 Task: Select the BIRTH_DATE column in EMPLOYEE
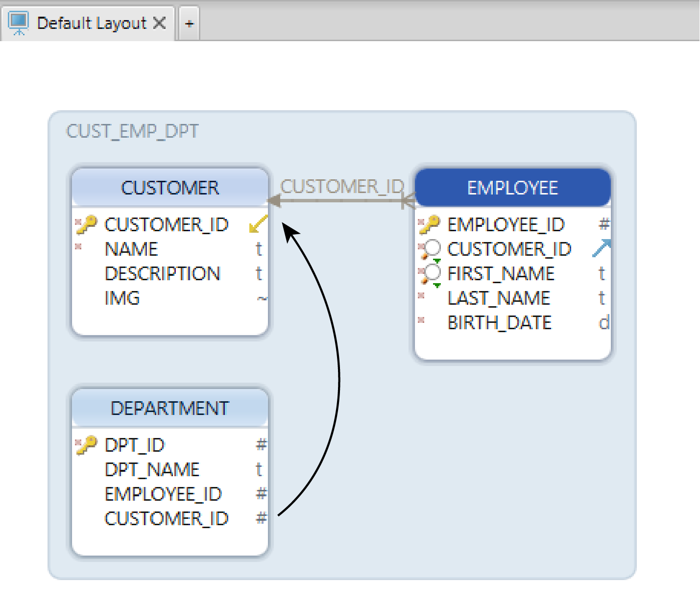[x=500, y=323]
